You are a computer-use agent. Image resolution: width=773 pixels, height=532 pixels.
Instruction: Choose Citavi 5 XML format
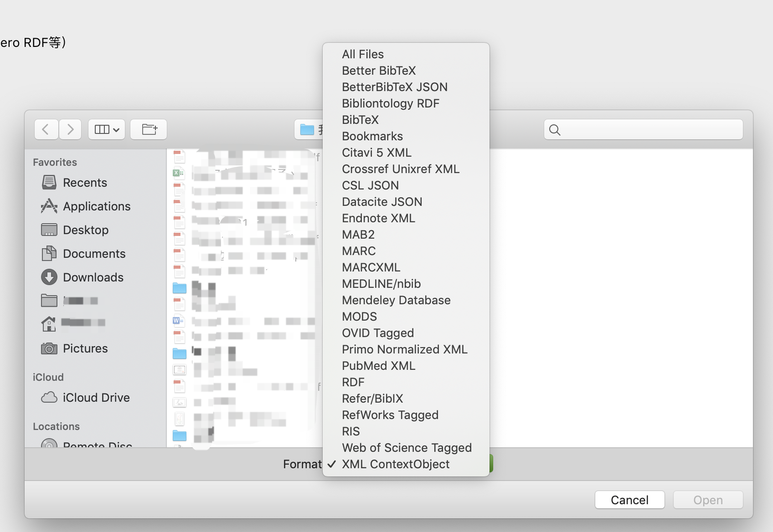(406, 153)
